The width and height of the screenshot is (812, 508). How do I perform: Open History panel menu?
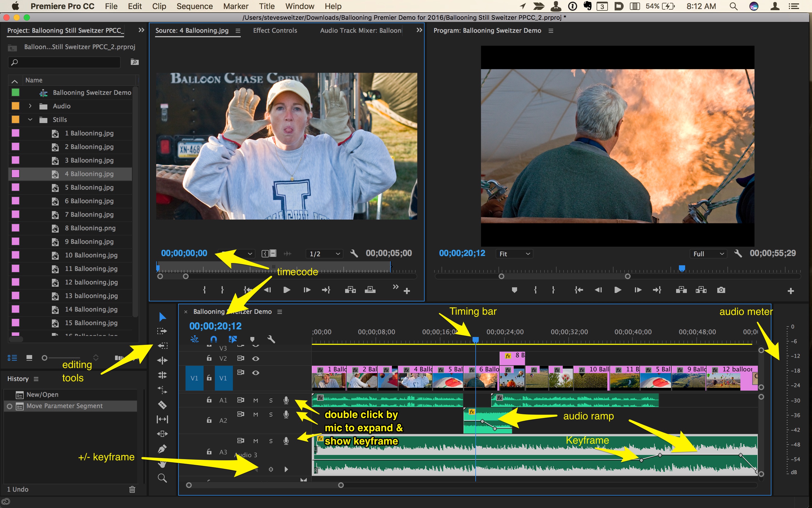pos(36,379)
